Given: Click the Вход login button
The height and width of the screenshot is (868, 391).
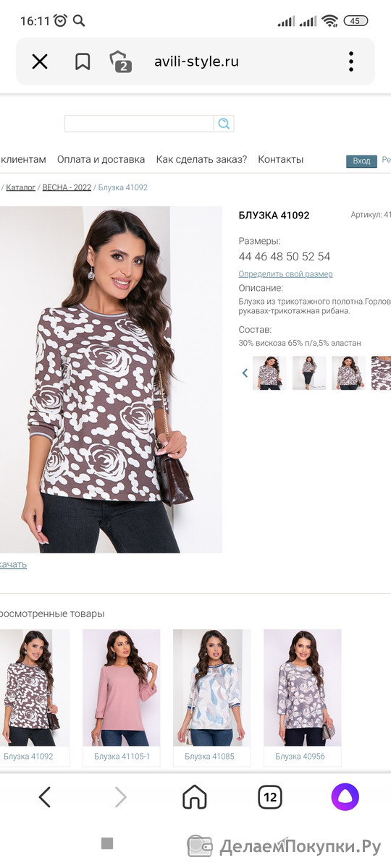Looking at the screenshot, I should (361, 161).
